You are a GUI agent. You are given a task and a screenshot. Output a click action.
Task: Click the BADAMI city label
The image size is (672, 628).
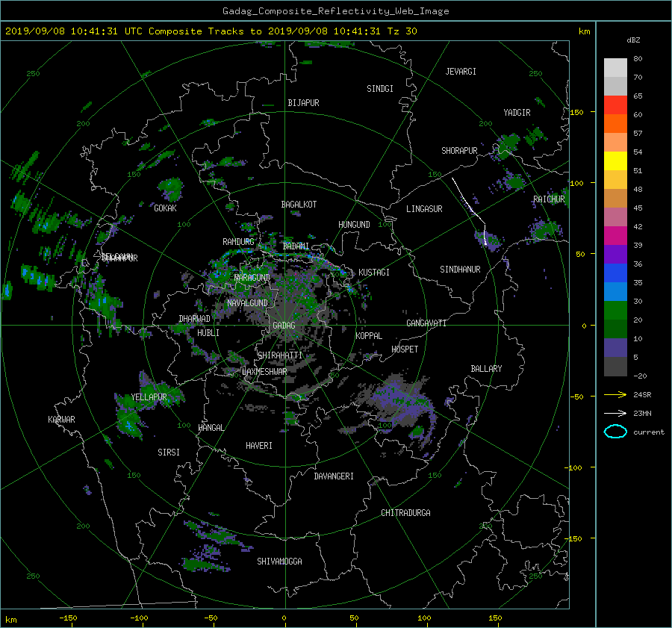(x=296, y=246)
